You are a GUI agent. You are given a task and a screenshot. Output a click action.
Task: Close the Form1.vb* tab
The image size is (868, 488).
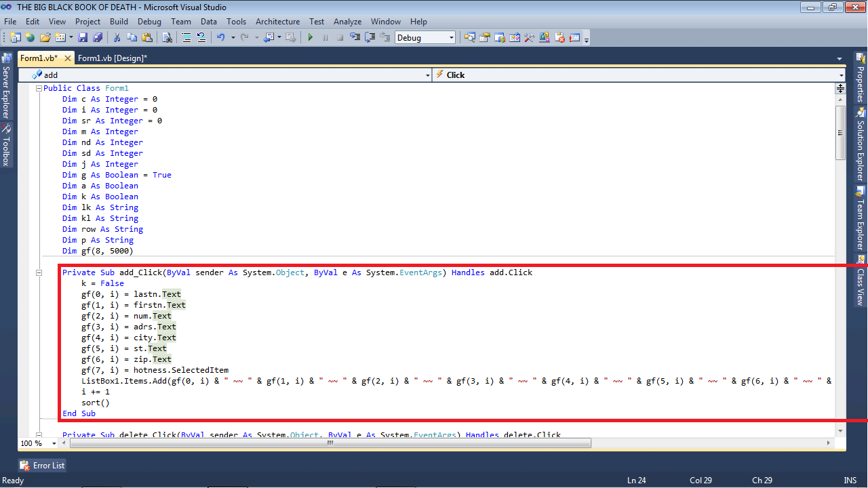tap(68, 59)
